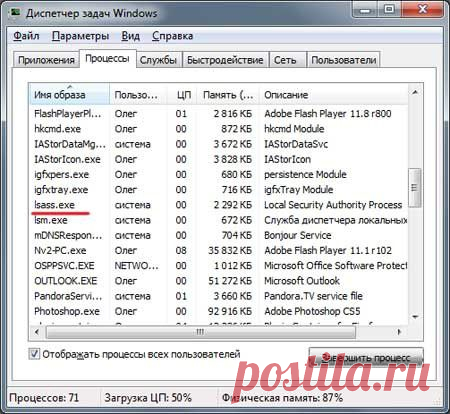
Task: Click the horizontal scrollbar right arrow
Action: coord(399,332)
